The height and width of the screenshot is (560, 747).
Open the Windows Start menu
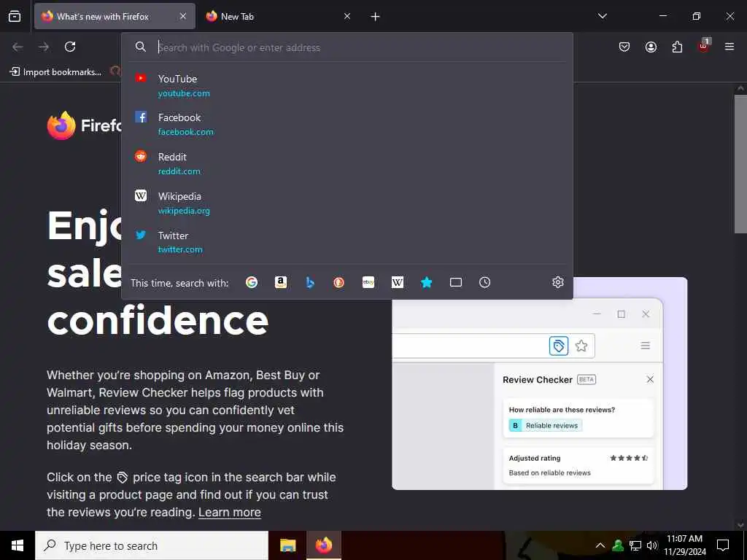pos(18,545)
